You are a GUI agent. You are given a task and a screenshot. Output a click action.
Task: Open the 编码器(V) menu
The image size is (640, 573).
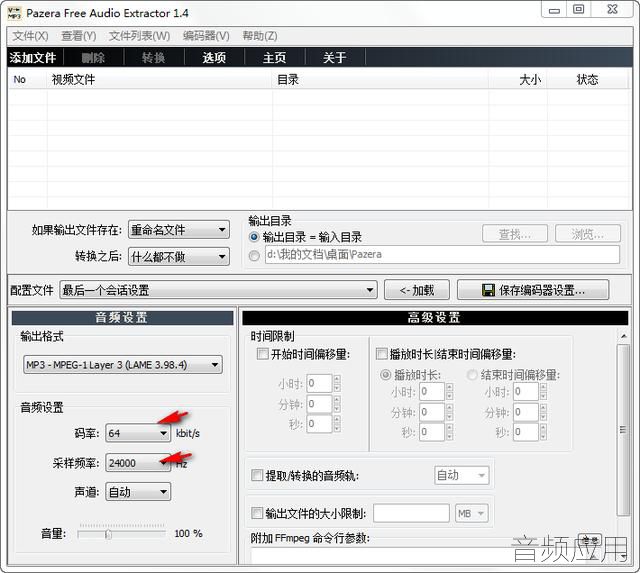[x=206, y=36]
